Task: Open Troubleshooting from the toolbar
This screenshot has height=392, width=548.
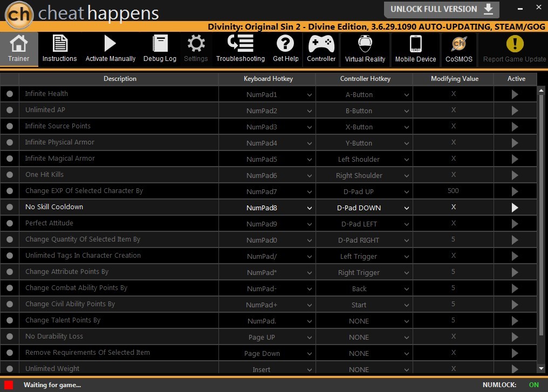Action: coord(241,49)
